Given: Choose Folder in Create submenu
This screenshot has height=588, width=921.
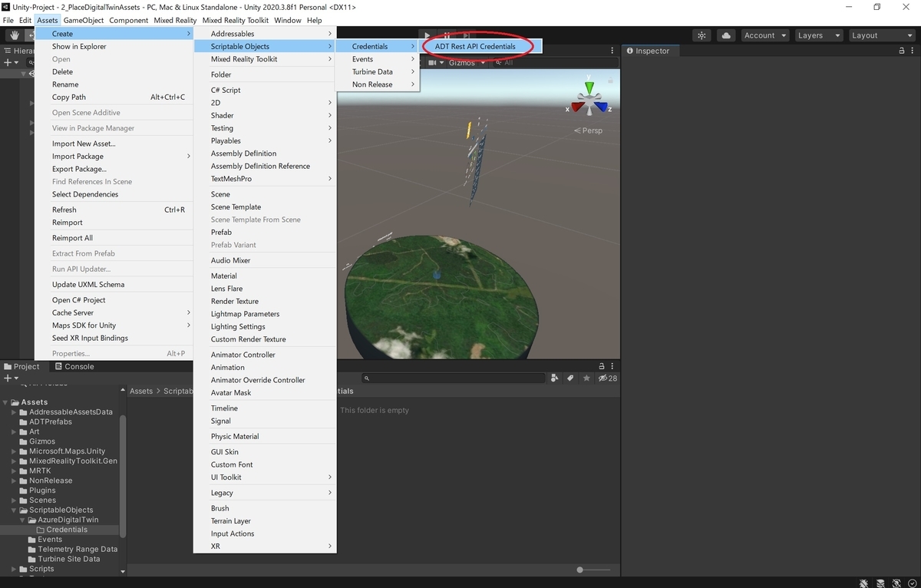Looking at the screenshot, I should [265, 74].
